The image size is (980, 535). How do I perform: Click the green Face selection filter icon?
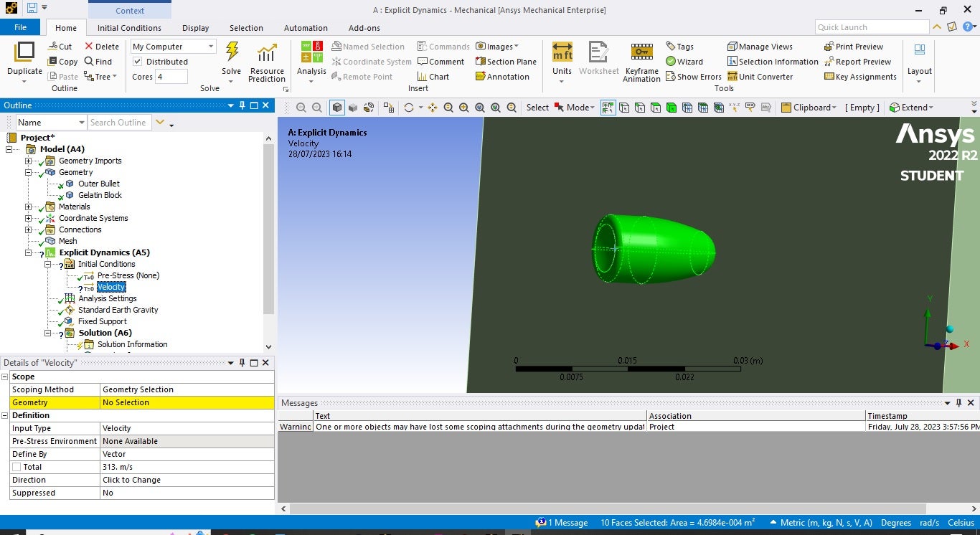point(655,108)
